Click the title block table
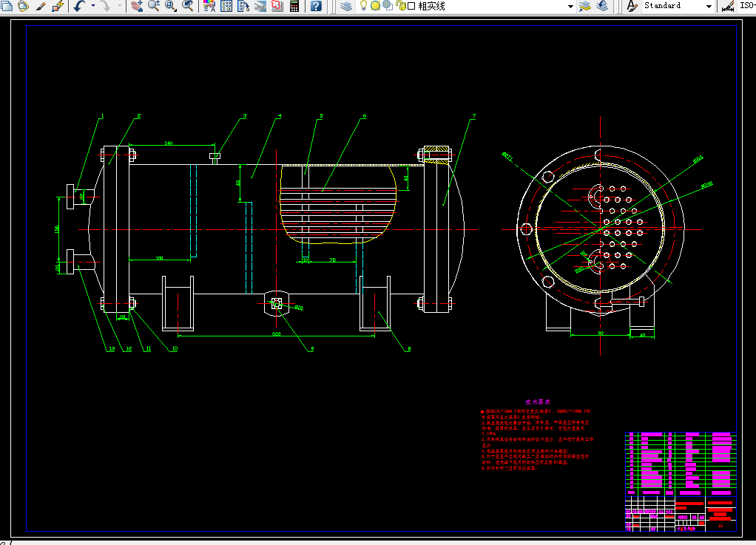 (x=681, y=482)
